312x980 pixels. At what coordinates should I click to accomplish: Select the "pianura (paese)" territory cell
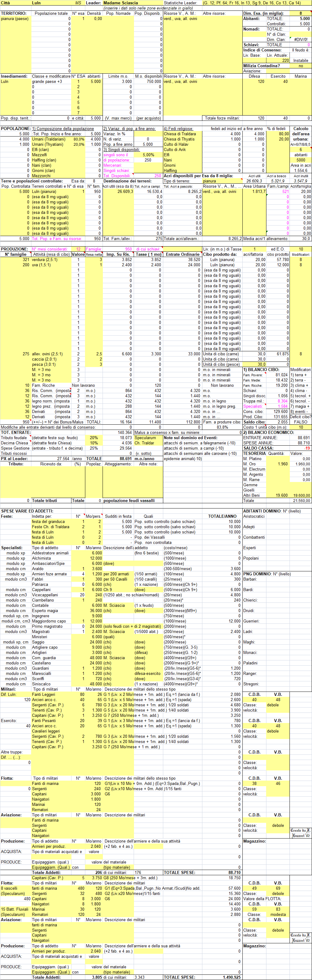[15, 18]
